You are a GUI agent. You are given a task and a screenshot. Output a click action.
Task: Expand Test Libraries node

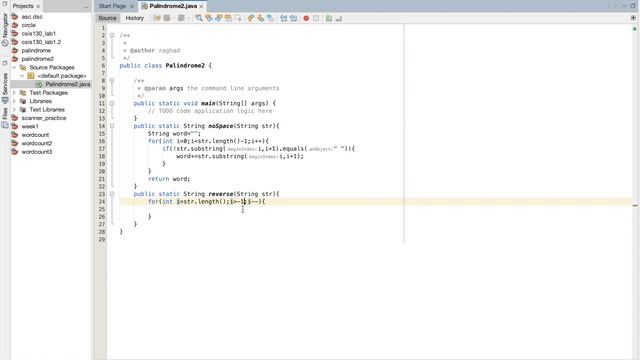tap(14, 109)
